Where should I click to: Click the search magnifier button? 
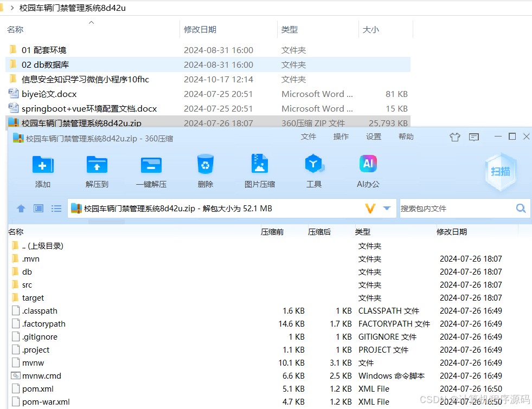pyautogui.click(x=521, y=208)
